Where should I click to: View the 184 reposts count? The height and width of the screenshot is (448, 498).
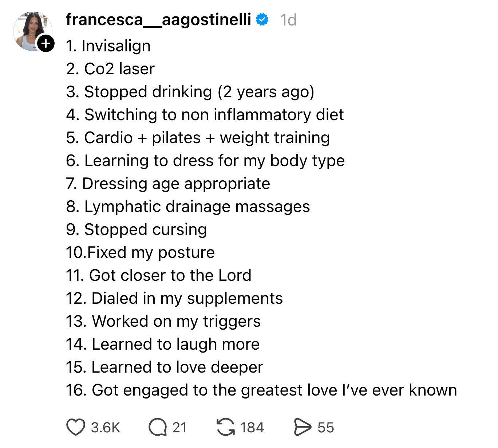click(x=252, y=428)
